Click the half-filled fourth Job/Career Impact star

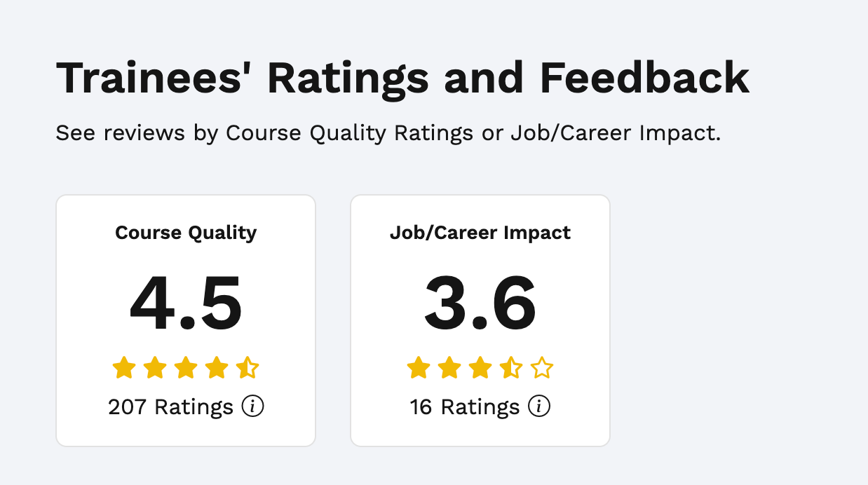click(x=511, y=368)
